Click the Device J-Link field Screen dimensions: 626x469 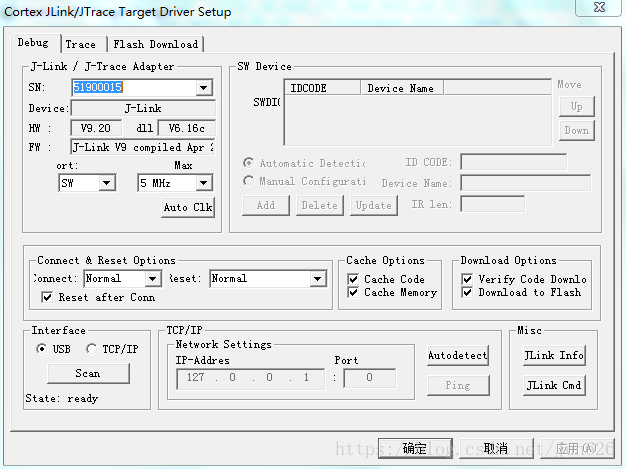(x=143, y=108)
